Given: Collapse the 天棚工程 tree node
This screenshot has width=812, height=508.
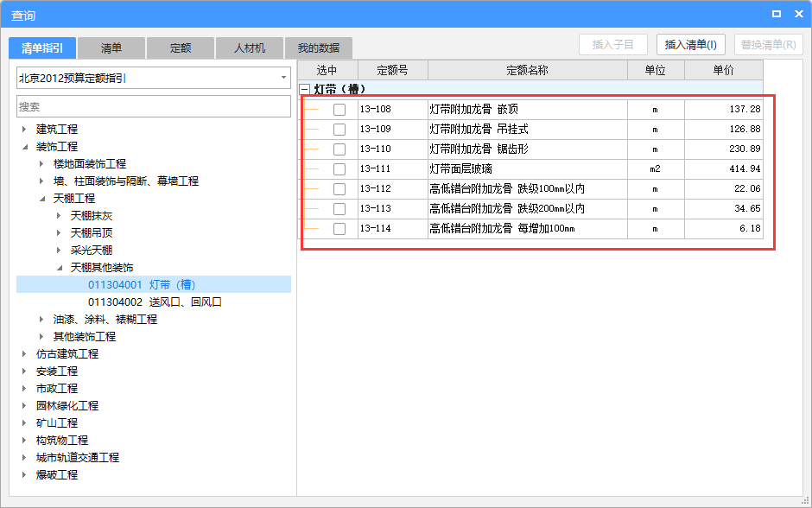Looking at the screenshot, I should (41, 199).
